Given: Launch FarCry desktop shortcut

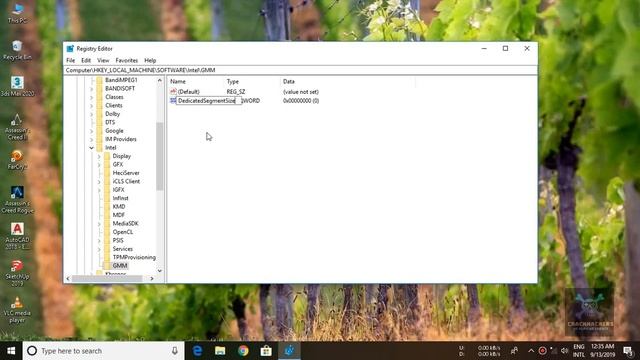Looking at the screenshot, I should point(17,160).
